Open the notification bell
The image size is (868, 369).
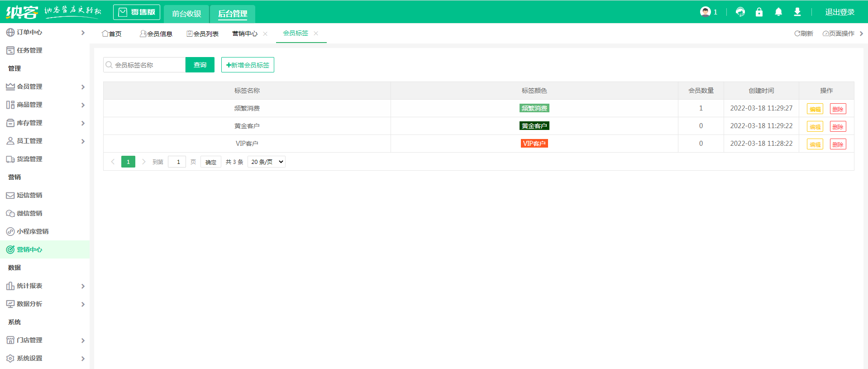point(778,12)
